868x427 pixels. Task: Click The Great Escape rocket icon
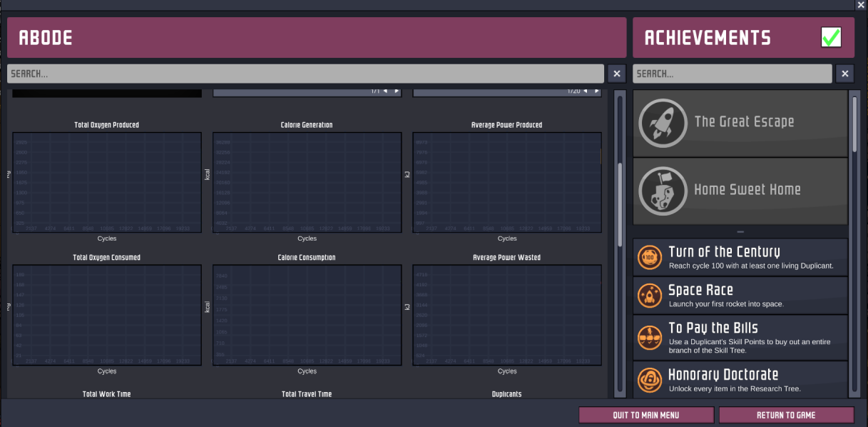tap(663, 123)
